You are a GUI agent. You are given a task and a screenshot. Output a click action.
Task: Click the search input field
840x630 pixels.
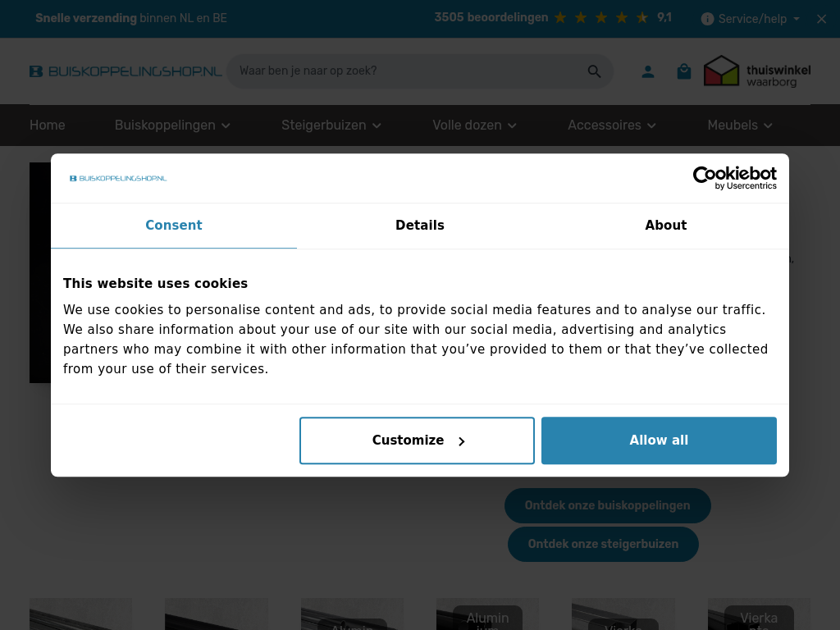point(406,71)
